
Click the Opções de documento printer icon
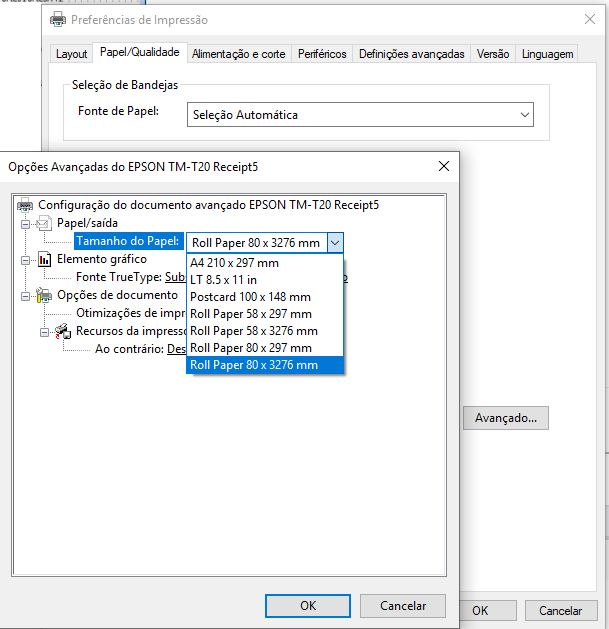pyautogui.click(x=44, y=295)
